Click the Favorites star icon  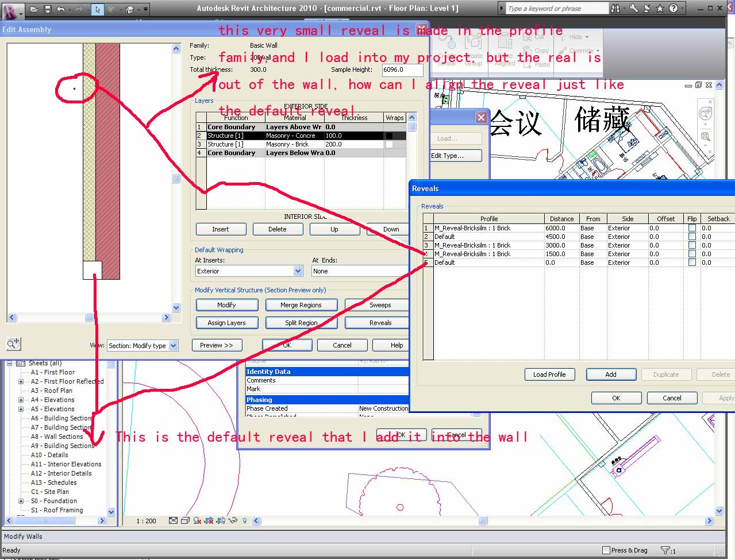pyautogui.click(x=660, y=9)
